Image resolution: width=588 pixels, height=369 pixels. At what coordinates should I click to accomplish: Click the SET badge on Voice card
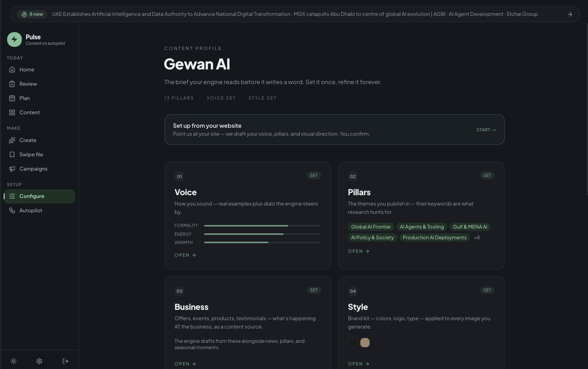(x=314, y=175)
